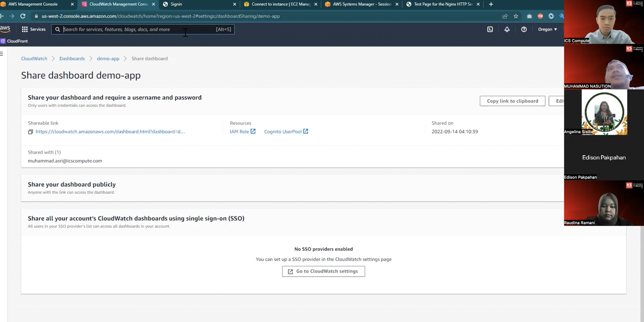Click the camera extension icon
This screenshot has width=644, height=322.
click(x=529, y=16)
